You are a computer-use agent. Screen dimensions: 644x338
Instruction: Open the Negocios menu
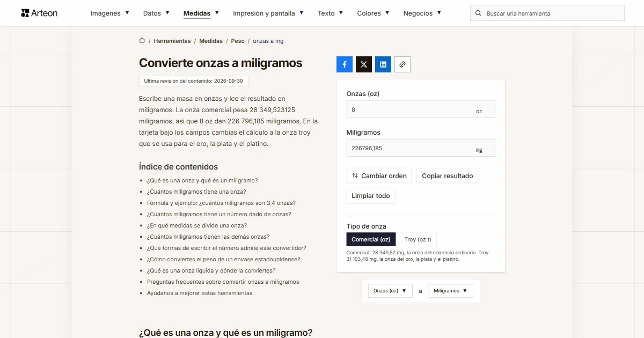tap(422, 13)
